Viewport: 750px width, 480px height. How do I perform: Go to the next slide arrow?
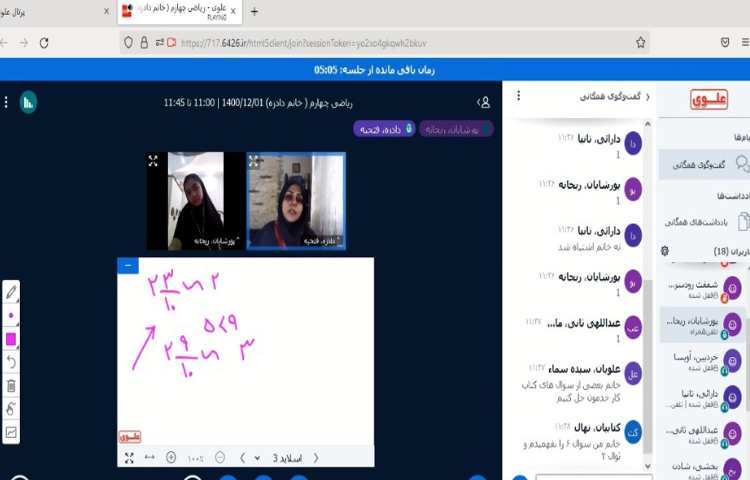[x=316, y=458]
